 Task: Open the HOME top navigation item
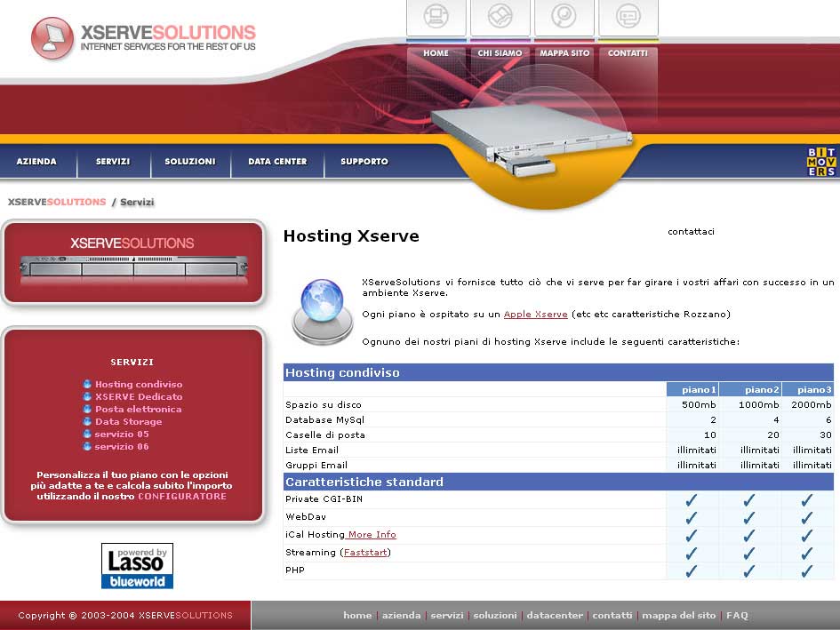coord(436,53)
